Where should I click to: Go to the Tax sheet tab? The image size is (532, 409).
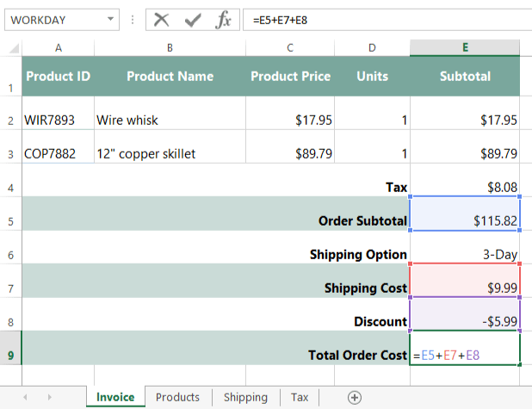point(299,397)
